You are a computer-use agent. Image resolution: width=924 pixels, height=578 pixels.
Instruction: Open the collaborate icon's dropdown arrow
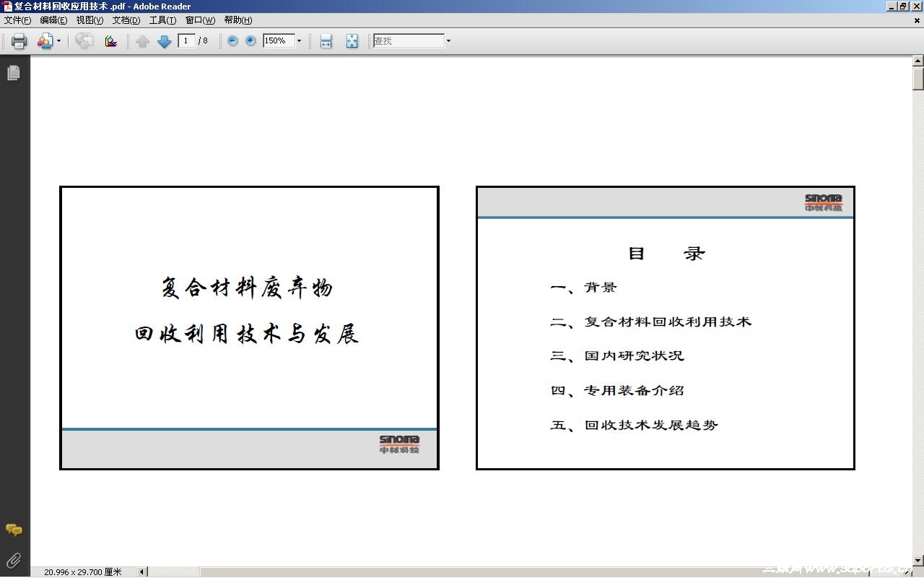click(58, 41)
